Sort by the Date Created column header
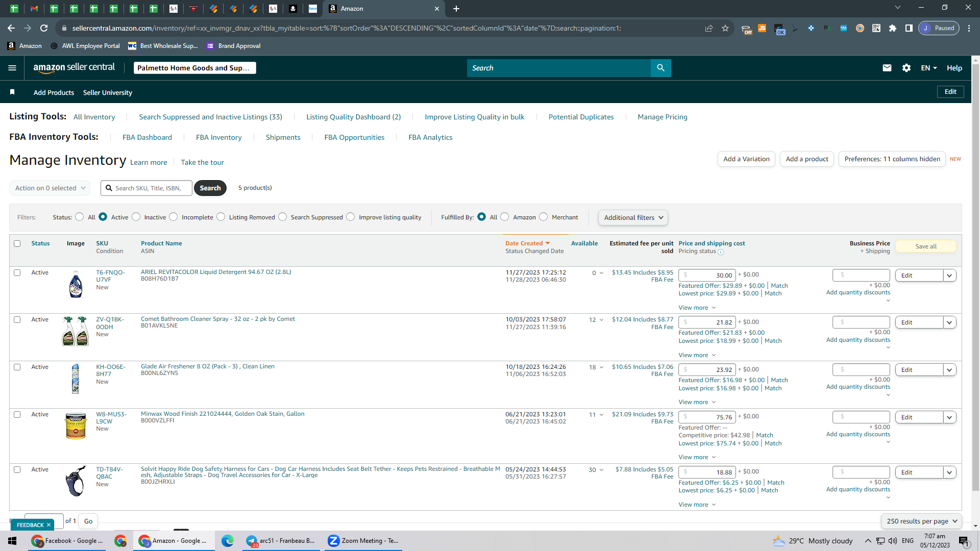The width and height of the screenshot is (980, 551). tap(528, 244)
